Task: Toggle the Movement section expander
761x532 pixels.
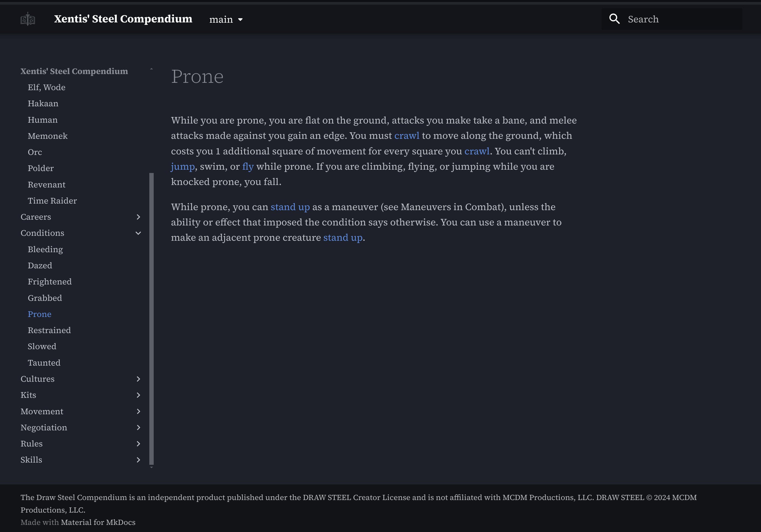Action: click(139, 411)
